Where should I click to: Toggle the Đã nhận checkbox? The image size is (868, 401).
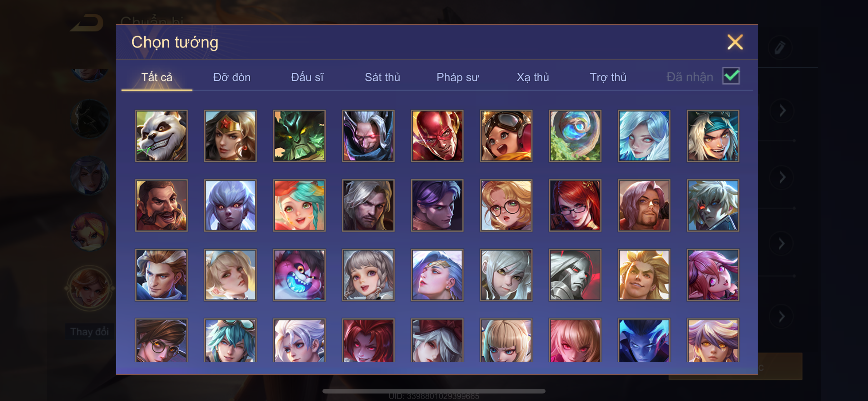pyautogui.click(x=731, y=76)
